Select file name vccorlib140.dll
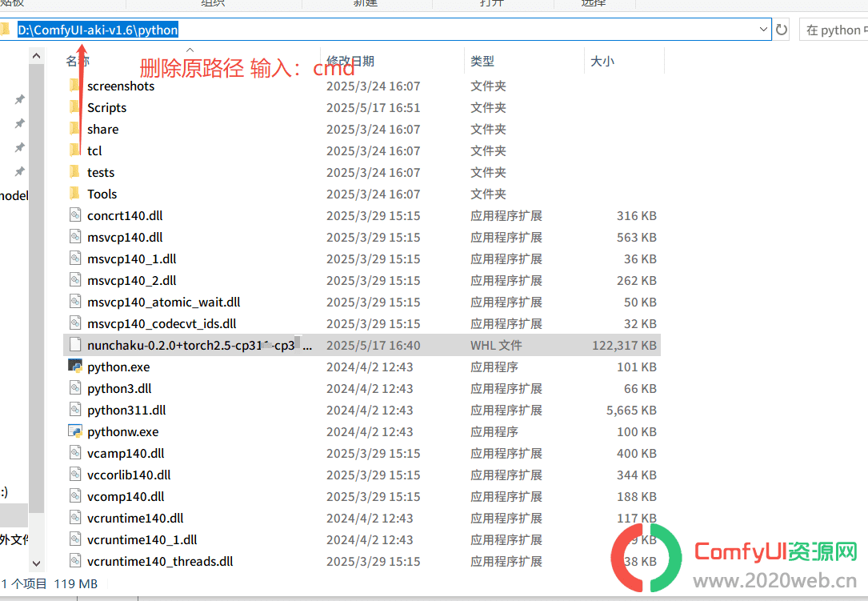 (129, 474)
